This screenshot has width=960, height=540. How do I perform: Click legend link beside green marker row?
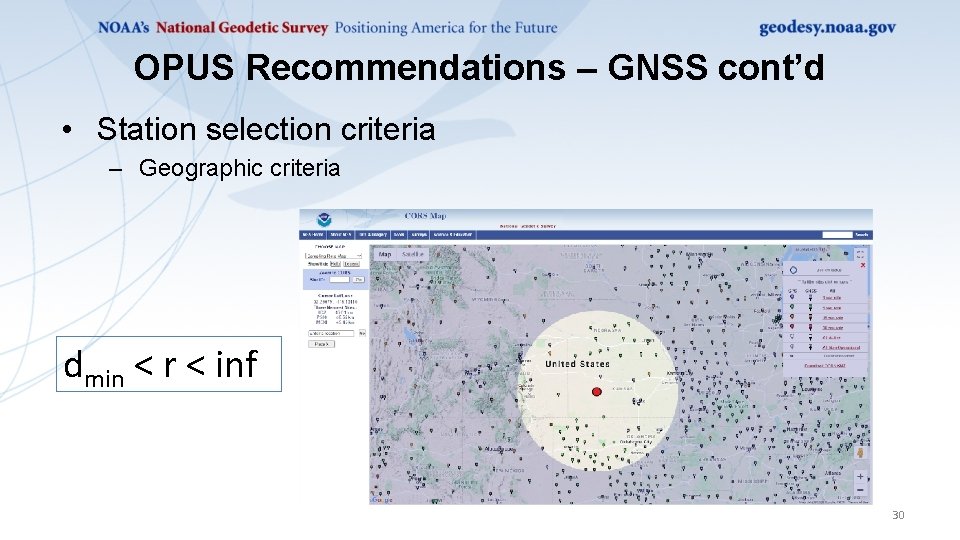click(831, 308)
